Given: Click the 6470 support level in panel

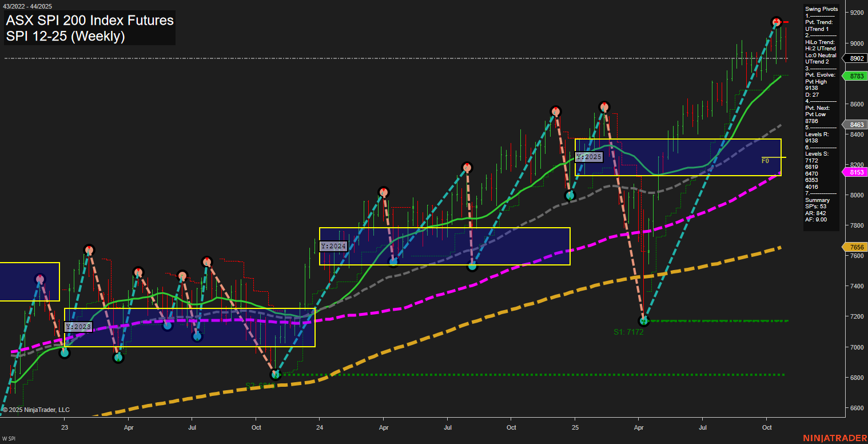Looking at the screenshot, I should pos(811,173).
